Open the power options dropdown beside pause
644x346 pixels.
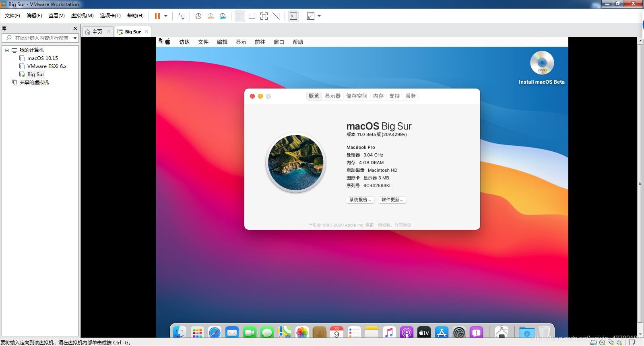[166, 16]
